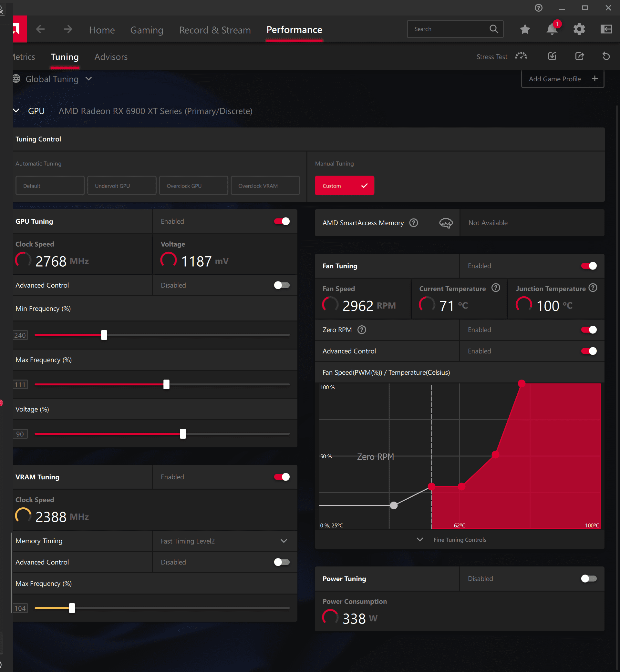Click the reset tuning icon
Image resolution: width=620 pixels, height=672 pixels.
click(606, 56)
